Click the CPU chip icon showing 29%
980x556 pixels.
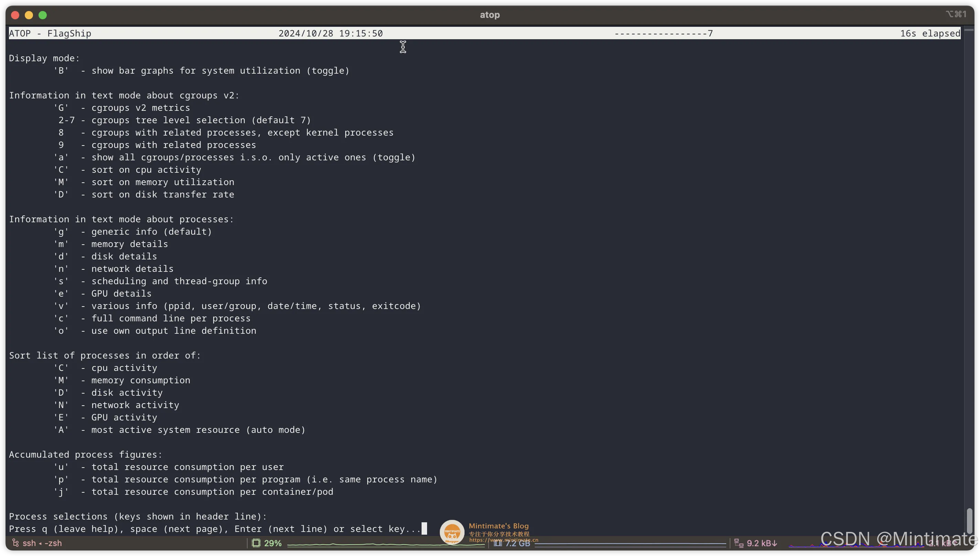pos(256,543)
